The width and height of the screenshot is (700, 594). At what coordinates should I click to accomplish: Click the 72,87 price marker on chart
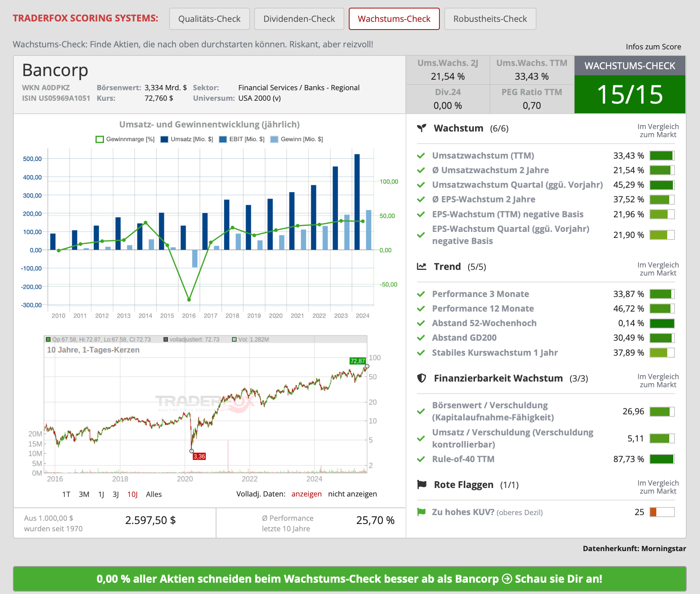coord(358,361)
